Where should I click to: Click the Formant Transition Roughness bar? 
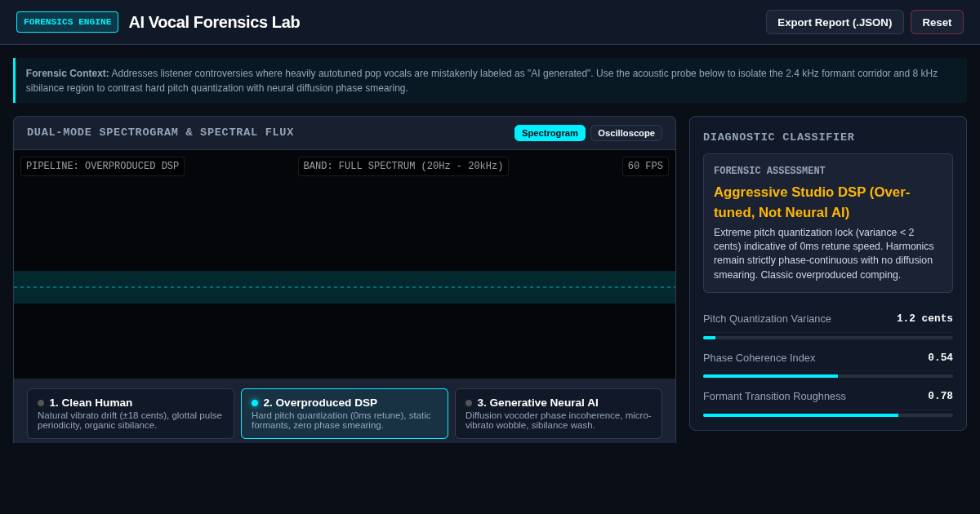tap(828, 415)
